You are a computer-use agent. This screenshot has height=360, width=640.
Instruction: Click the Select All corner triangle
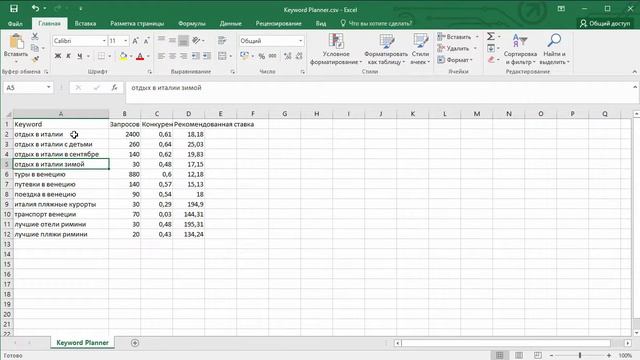(8, 114)
